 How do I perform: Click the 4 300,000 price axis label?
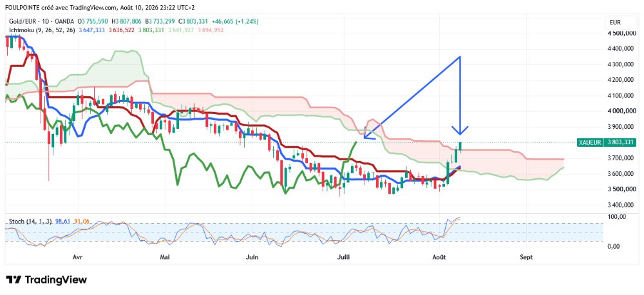(x=621, y=64)
